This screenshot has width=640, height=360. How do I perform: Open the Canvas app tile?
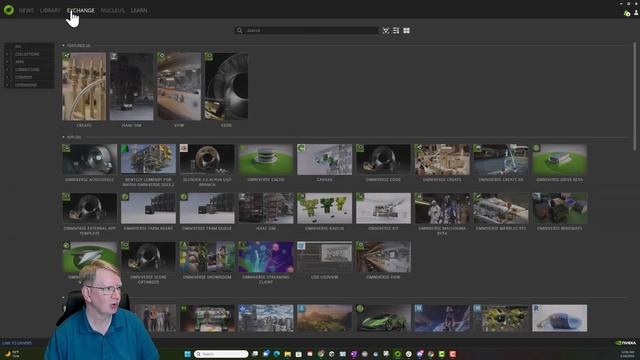pos(324,159)
